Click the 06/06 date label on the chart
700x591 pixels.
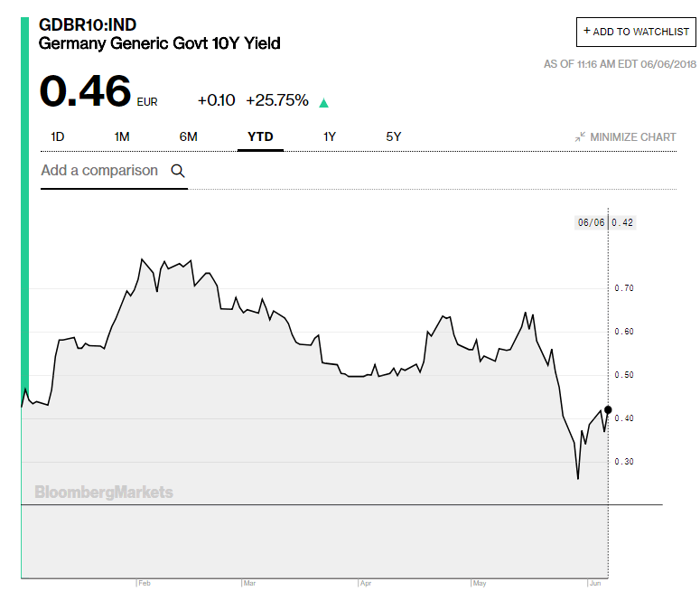pos(591,222)
